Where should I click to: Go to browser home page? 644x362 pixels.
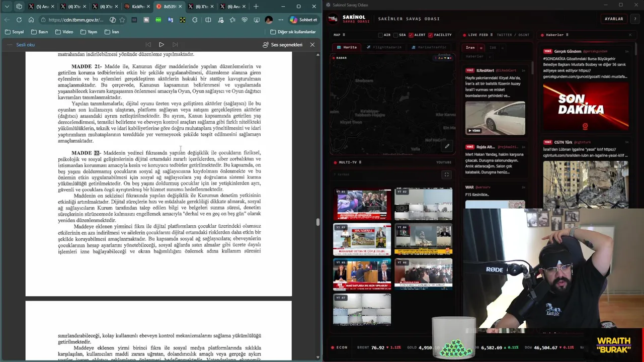(31, 20)
